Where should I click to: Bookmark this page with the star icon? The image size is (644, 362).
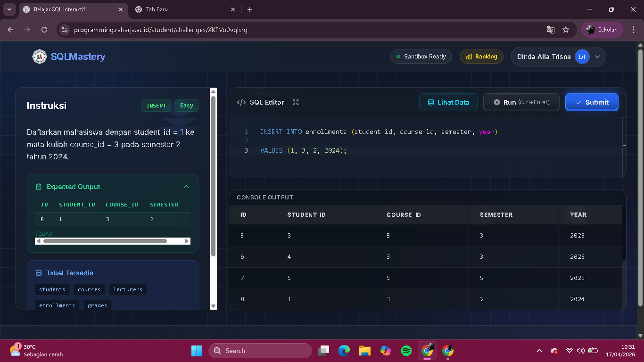(x=566, y=30)
